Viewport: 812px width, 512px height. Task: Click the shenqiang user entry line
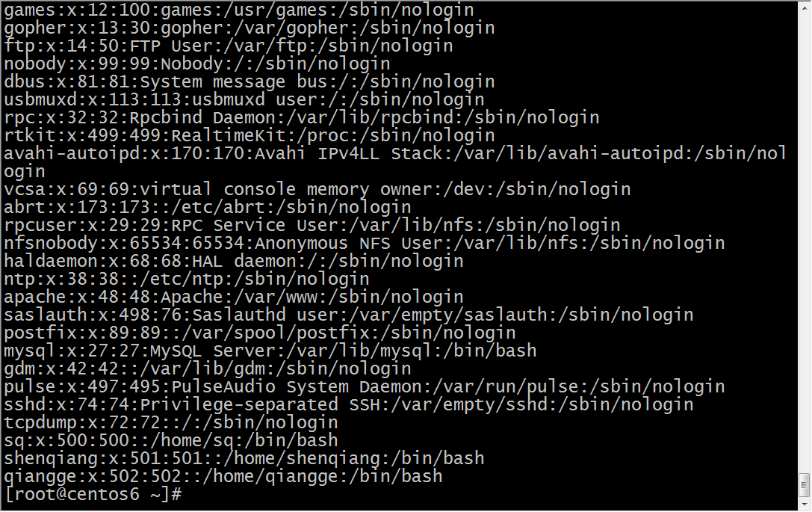244,459
